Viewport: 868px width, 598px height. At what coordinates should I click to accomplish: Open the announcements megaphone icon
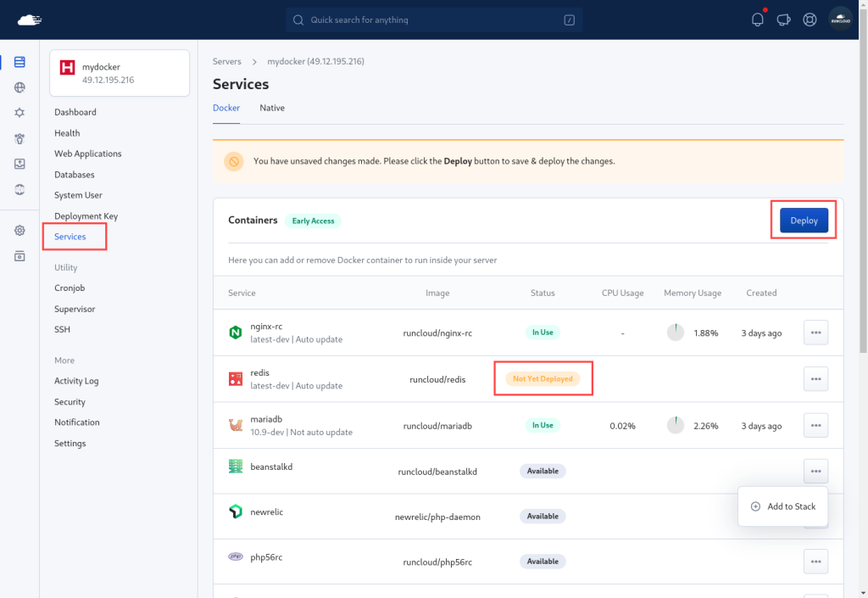click(x=783, y=20)
